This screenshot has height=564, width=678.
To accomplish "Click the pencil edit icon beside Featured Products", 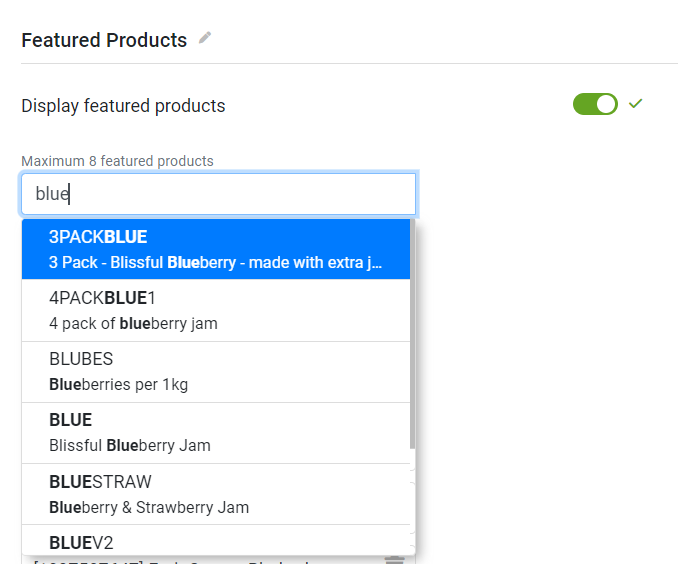I will pos(205,38).
